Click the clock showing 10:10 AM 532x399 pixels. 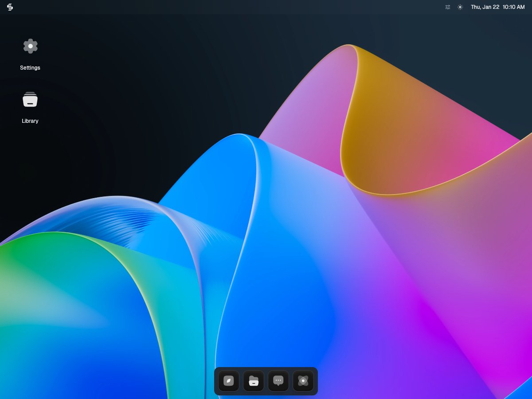coord(514,7)
